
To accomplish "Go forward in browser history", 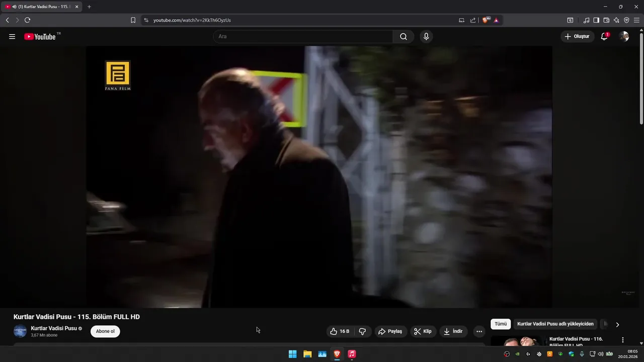I will [17, 20].
